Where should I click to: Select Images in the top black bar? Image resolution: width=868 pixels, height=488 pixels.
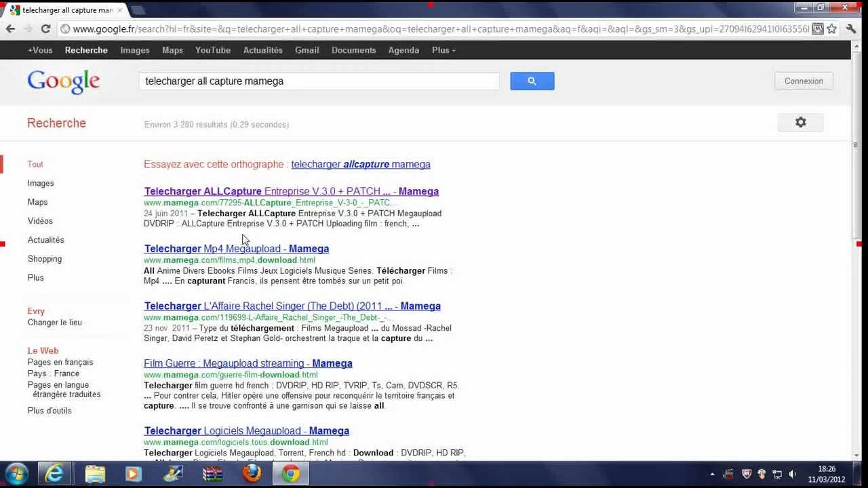pos(135,50)
